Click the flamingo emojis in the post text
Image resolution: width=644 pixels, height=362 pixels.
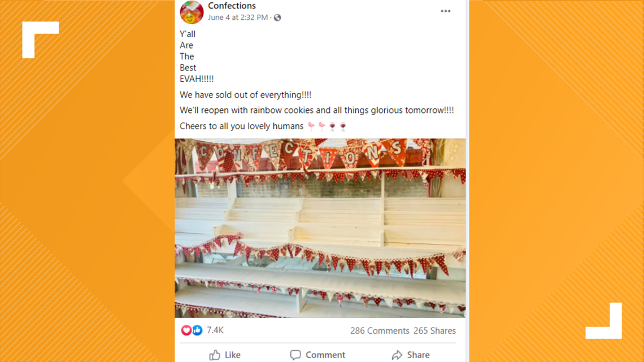tap(317, 127)
